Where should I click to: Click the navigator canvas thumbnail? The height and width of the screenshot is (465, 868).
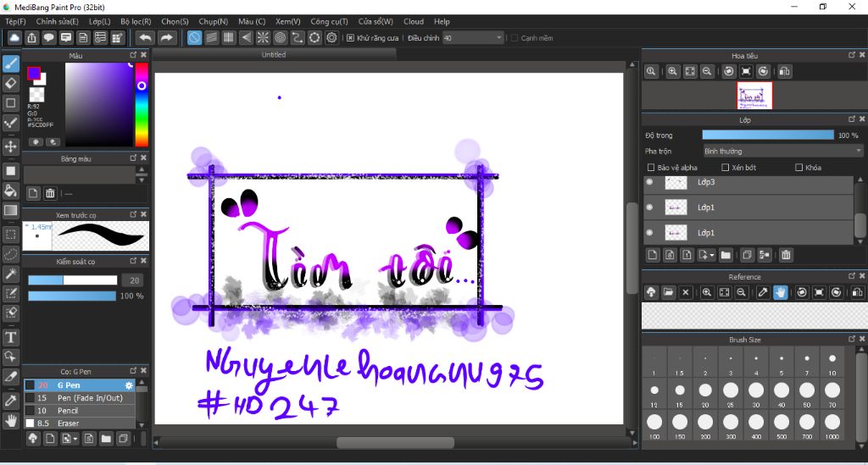pos(754,96)
